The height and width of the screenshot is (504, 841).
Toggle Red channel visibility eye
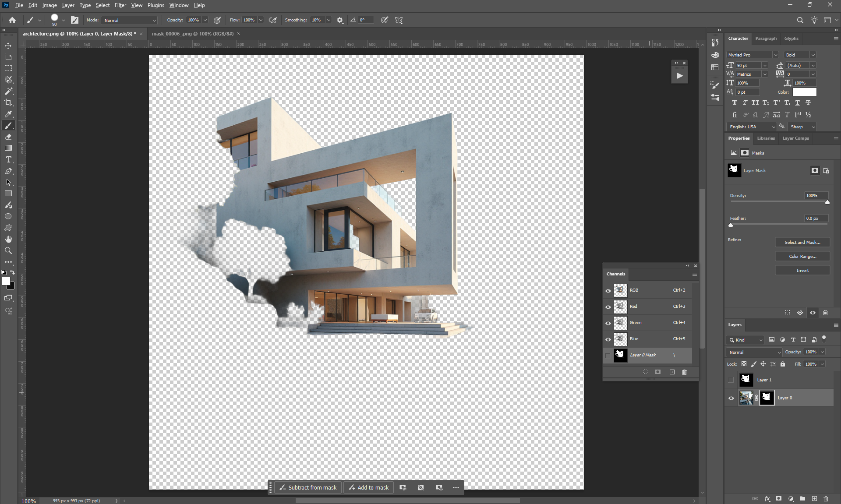tap(608, 307)
